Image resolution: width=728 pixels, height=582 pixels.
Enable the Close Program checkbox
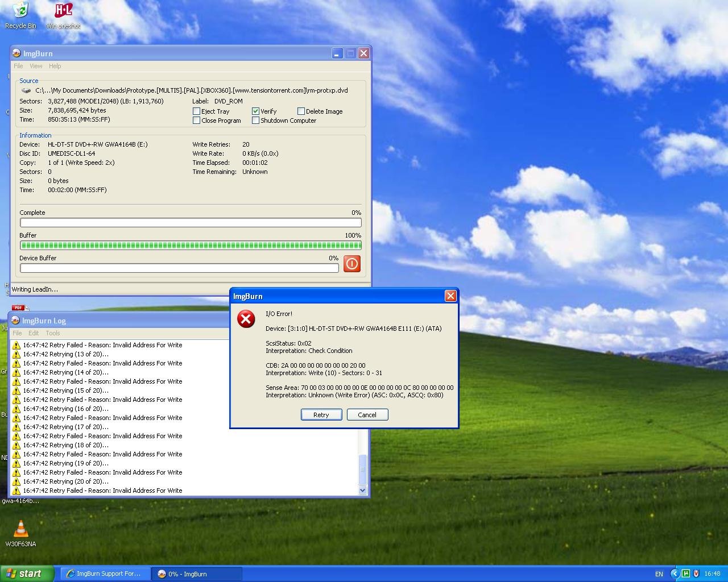(196, 120)
